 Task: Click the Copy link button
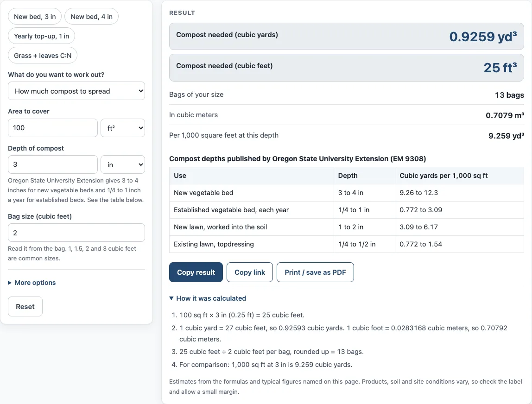tap(250, 272)
